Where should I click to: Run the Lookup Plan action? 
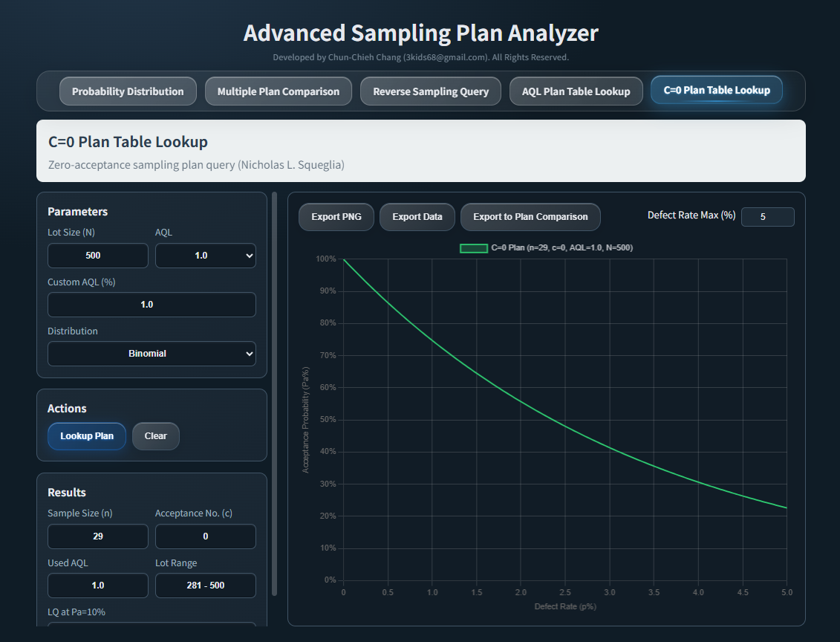(86, 436)
